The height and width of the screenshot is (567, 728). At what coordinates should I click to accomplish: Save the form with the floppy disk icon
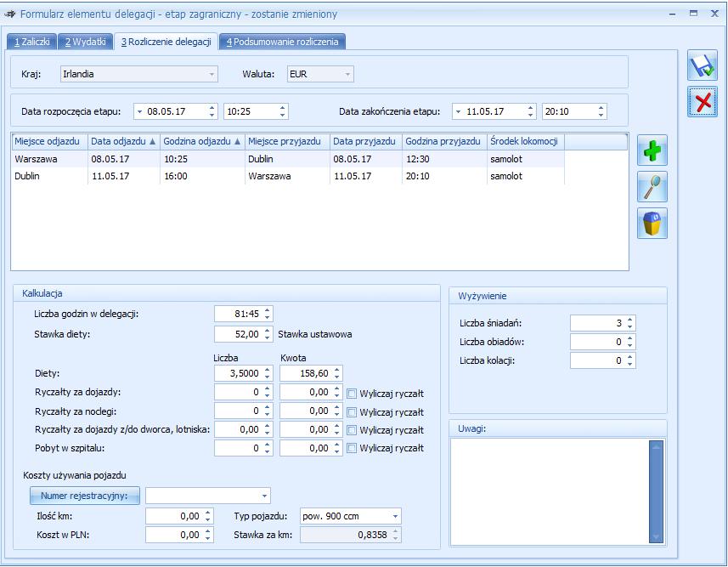(x=702, y=65)
